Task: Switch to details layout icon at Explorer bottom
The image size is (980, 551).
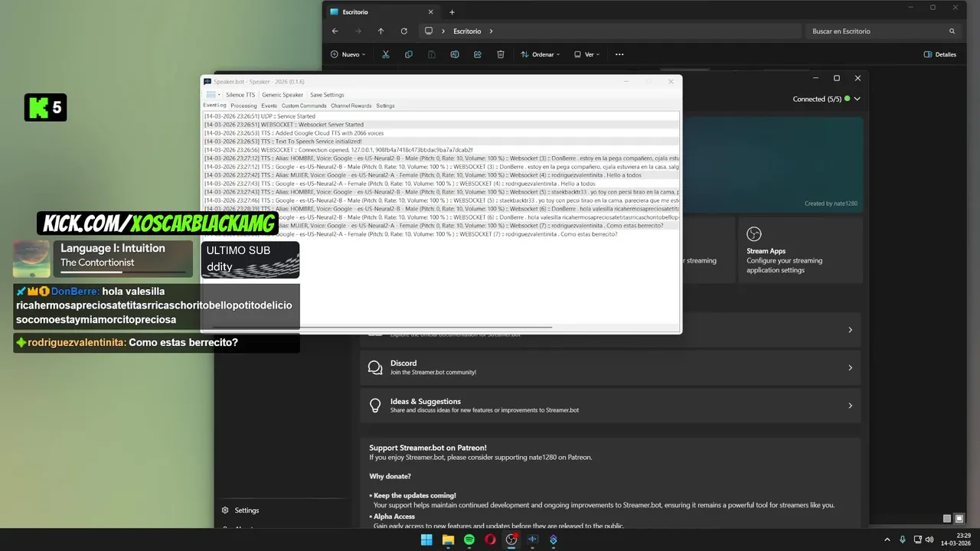Action: (x=947, y=519)
